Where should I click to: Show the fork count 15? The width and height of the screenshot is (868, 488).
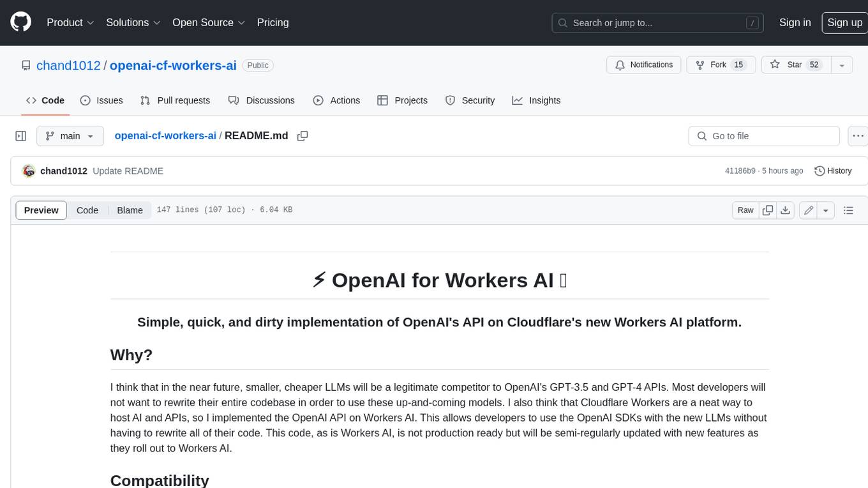tap(738, 65)
